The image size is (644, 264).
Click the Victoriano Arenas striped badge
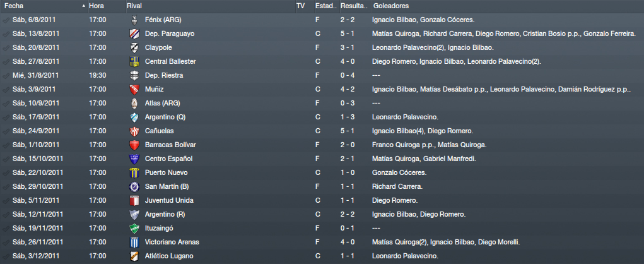point(134,242)
